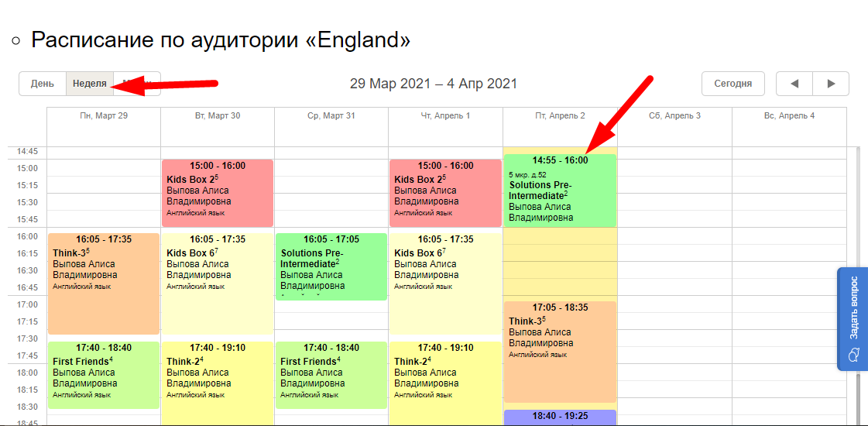The width and height of the screenshot is (868, 426).
Task: Open Friday 17:05 Think-3 lesson
Action: tap(560, 352)
